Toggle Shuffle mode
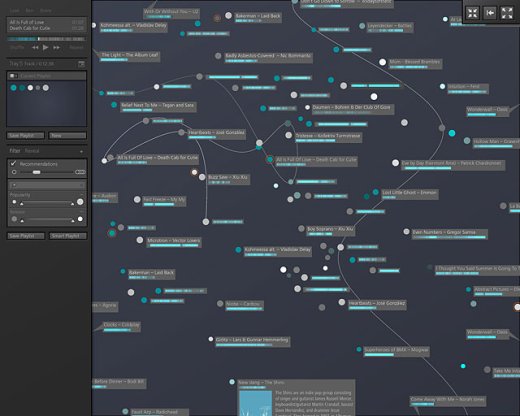Viewport: 520px width, 416px height. (17, 48)
